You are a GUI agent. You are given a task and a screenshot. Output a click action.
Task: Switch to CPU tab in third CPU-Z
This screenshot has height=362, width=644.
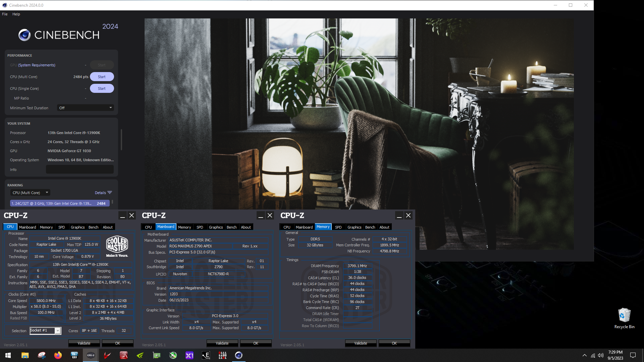[287, 227]
